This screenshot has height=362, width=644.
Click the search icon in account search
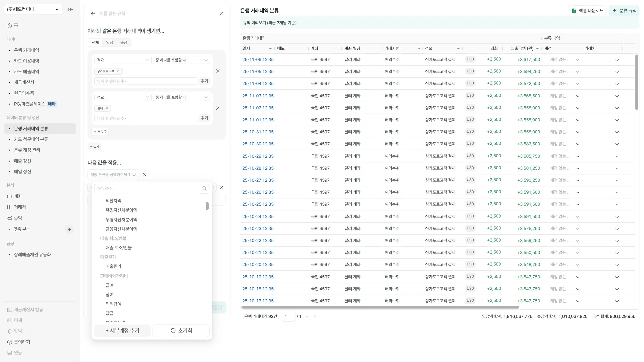pyautogui.click(x=204, y=189)
